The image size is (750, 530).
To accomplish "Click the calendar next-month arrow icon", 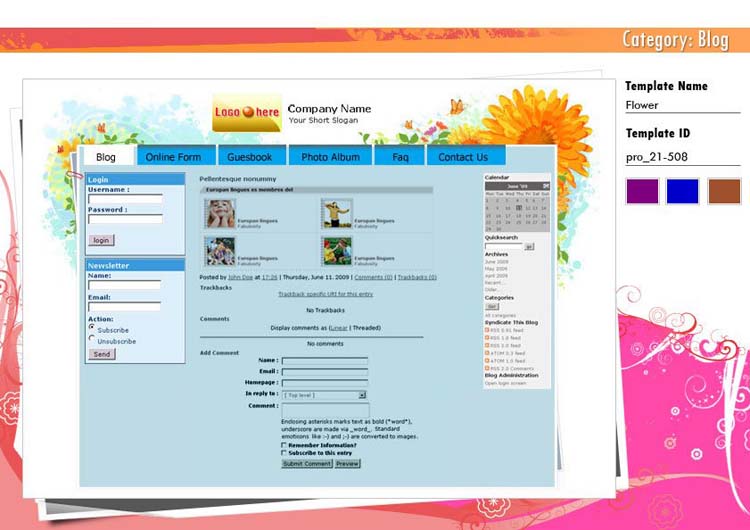I will [x=545, y=186].
